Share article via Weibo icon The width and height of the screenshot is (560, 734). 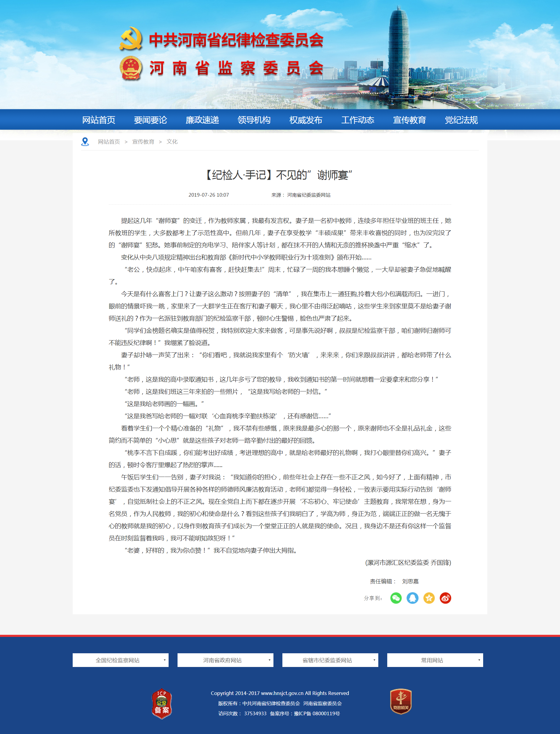click(445, 598)
